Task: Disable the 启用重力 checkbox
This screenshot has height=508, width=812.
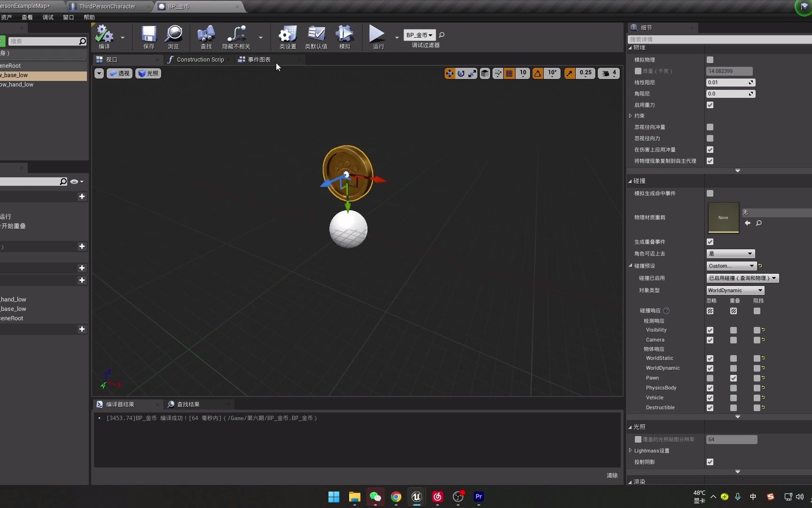Action: [x=710, y=105]
